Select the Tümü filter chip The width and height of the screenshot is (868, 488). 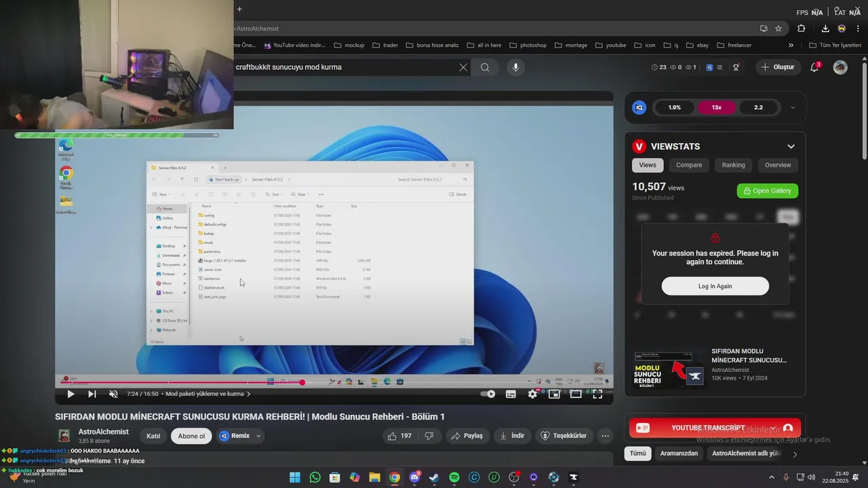coord(638,453)
